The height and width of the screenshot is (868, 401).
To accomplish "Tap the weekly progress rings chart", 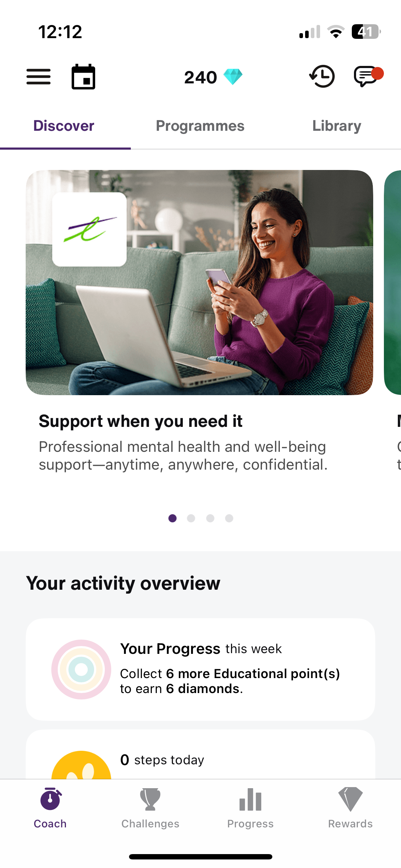I will coord(81,670).
